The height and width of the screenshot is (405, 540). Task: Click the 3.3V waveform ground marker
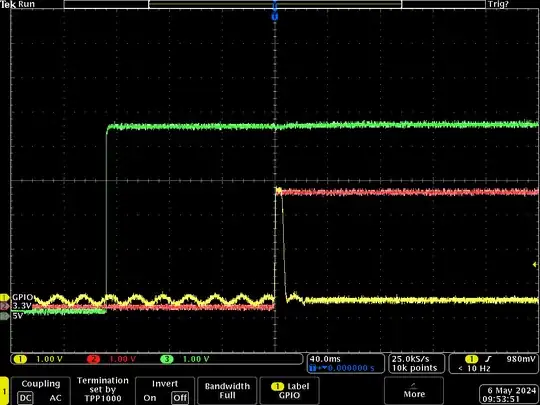(x=4, y=306)
